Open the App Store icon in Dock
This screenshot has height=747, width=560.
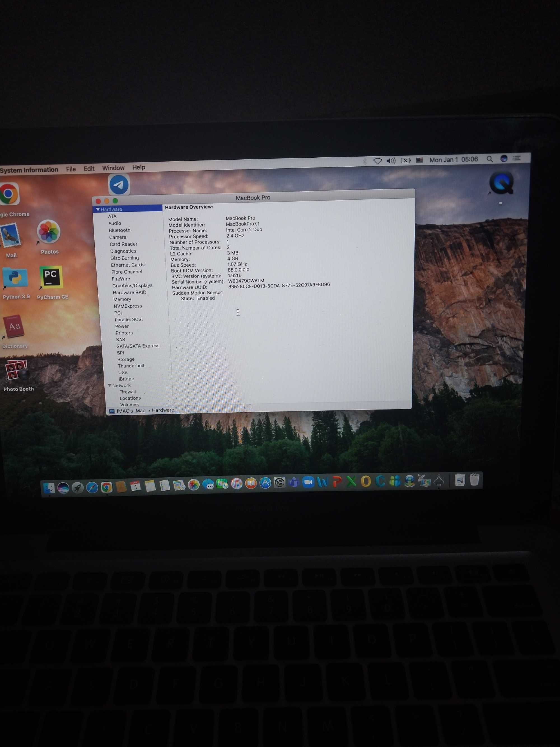pyautogui.click(x=265, y=483)
